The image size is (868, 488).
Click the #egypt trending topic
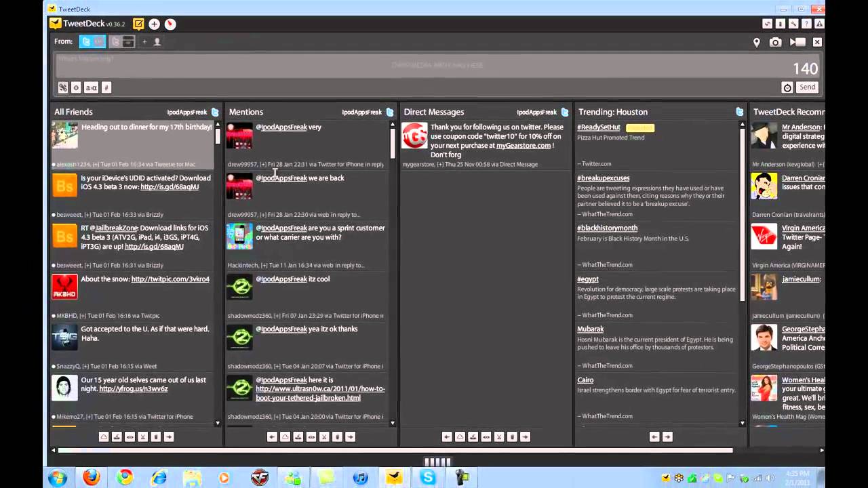588,279
